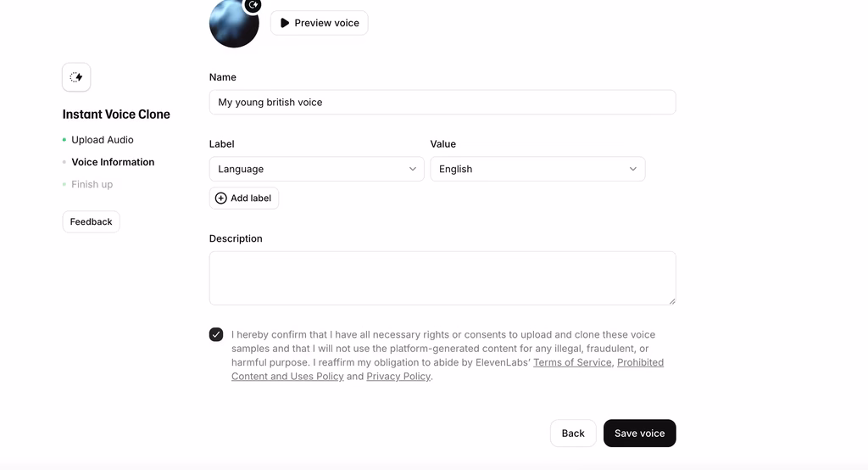Select the Voice Information step
Screen dimensions: 868x470
[x=113, y=162]
